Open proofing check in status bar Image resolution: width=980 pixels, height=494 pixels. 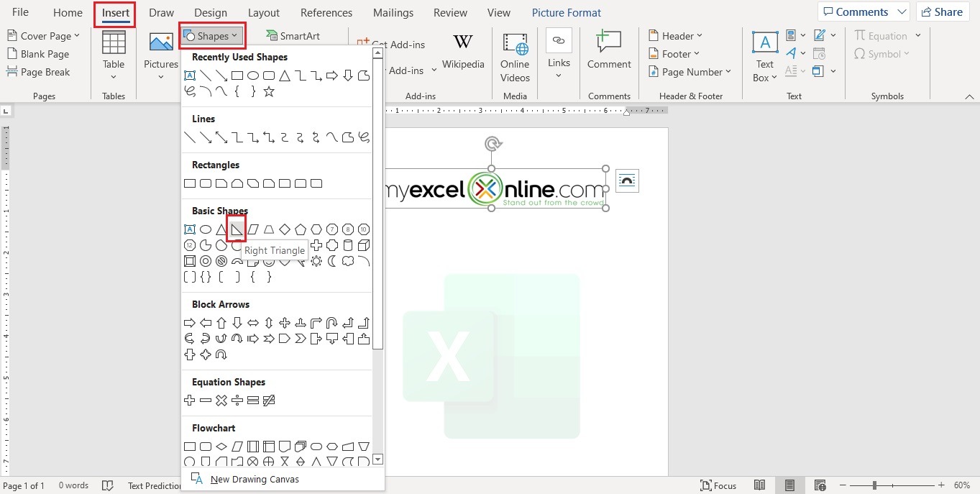[x=108, y=485]
